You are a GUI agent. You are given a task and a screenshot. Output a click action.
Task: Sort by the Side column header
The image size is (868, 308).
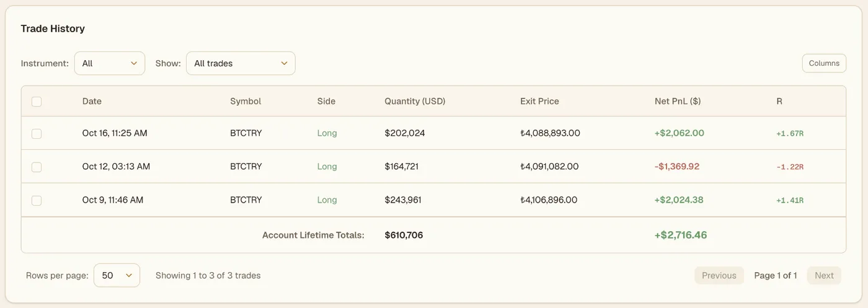[326, 101]
